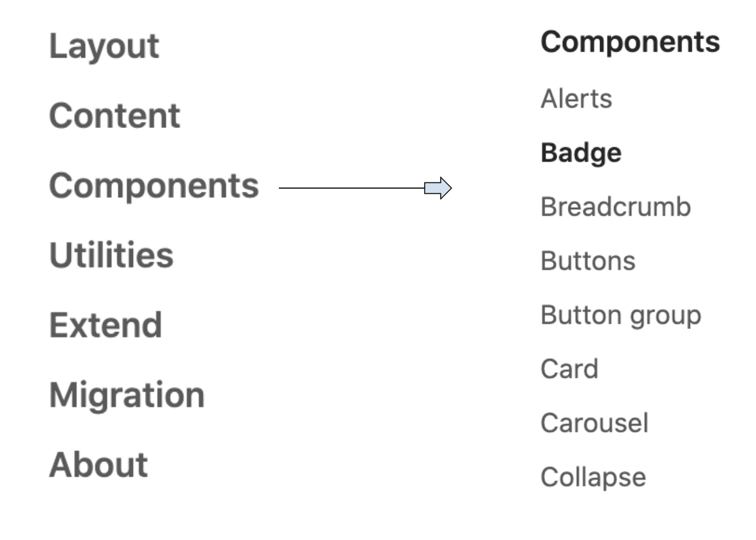
Task: Choose the Button group link
Action: click(620, 315)
